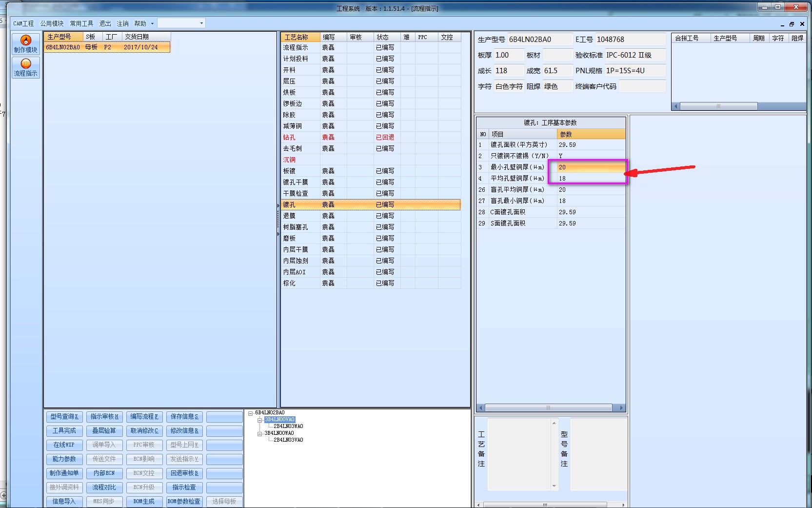Select tree item 2B4LN03VA0
Screen dimensions: 812x508
pos(288,440)
